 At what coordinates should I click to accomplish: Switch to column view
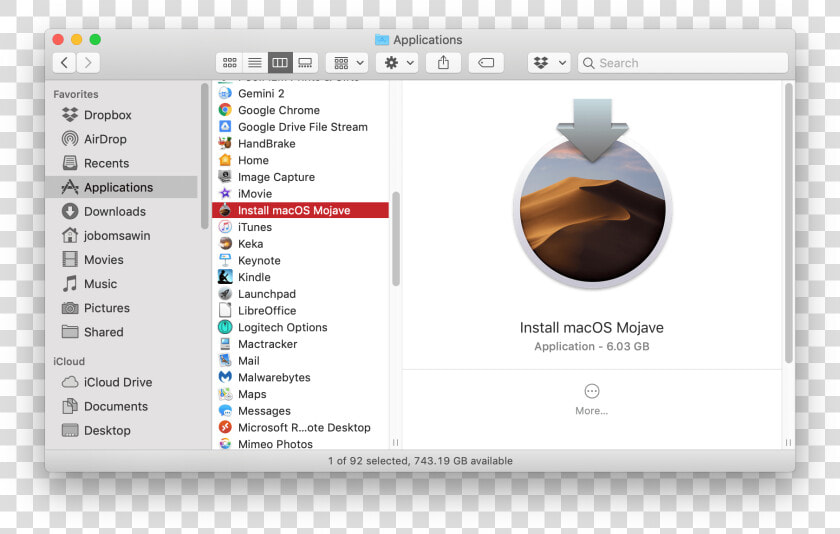tap(280, 63)
